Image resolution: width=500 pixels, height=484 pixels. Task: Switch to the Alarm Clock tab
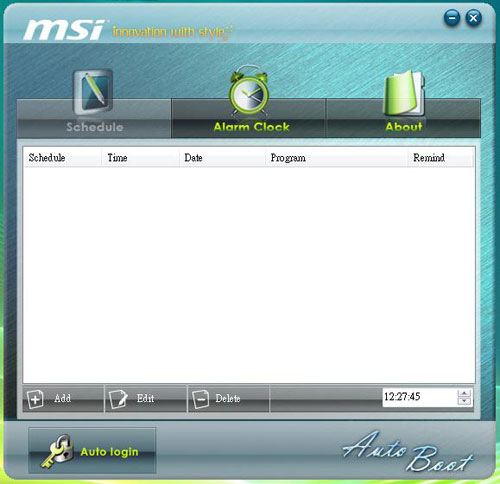(x=249, y=118)
